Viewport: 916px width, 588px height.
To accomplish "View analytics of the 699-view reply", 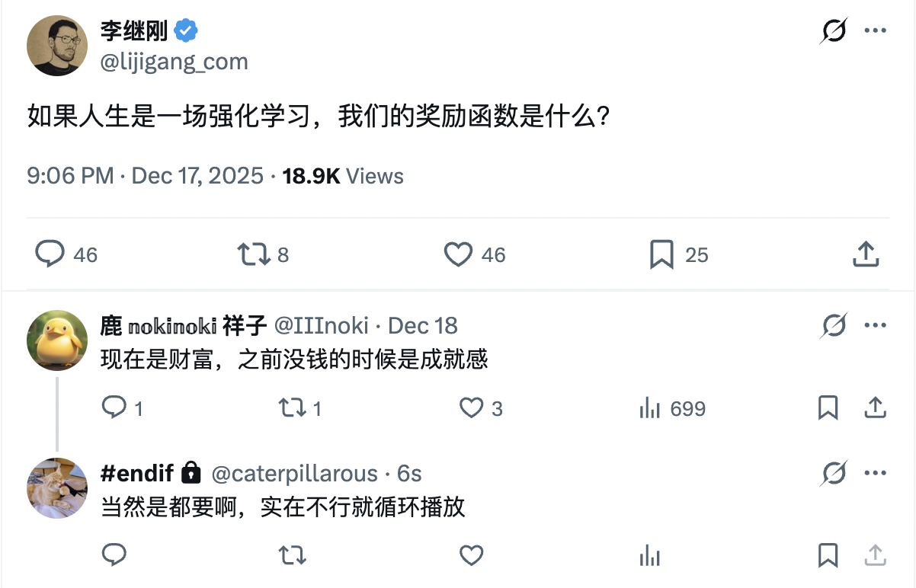I will click(x=650, y=408).
